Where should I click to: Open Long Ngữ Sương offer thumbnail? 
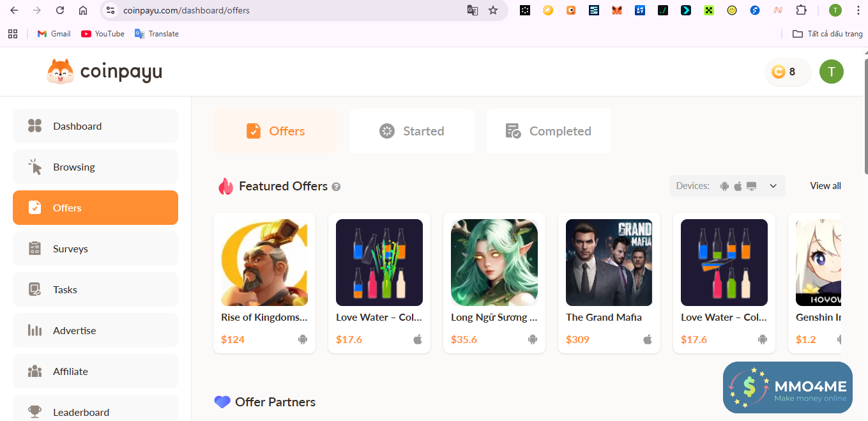pyautogui.click(x=494, y=263)
